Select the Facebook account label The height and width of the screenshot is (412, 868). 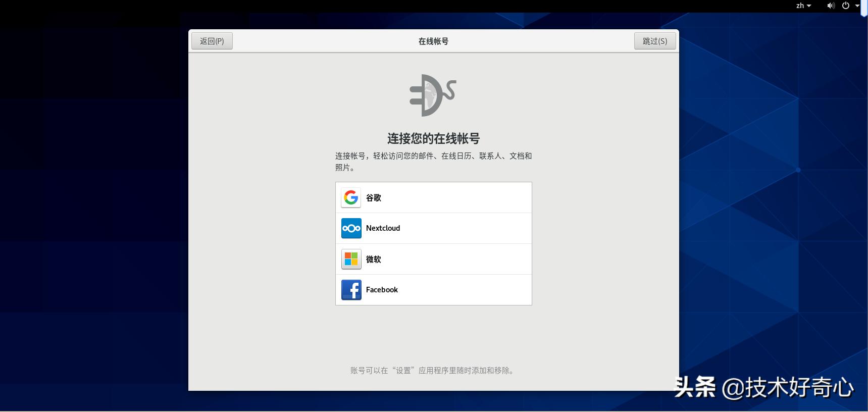pos(382,290)
